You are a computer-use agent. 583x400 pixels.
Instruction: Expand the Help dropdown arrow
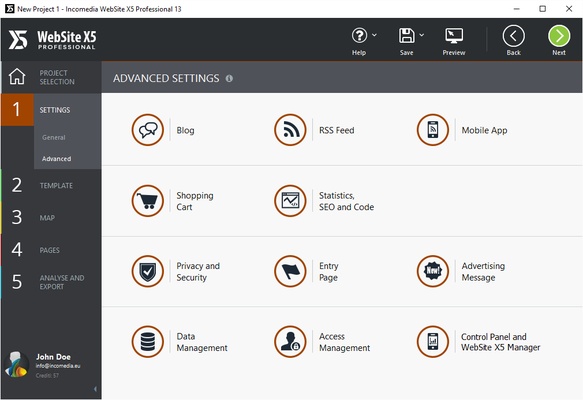click(374, 35)
